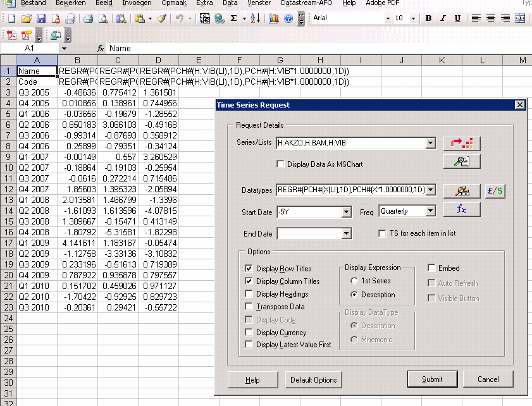Expand the Series/Lists dropdown
The width and height of the screenshot is (532, 406).
click(x=430, y=143)
